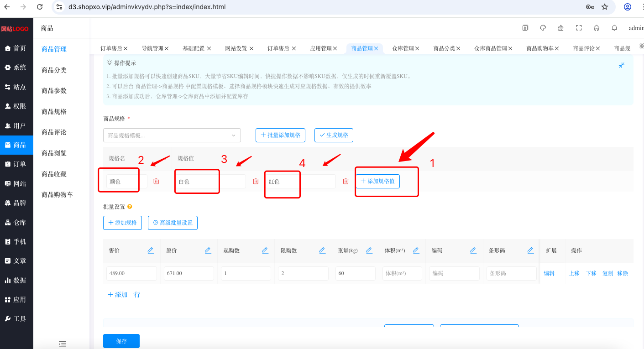Click the edit pencil beside 原价 column

(208, 250)
